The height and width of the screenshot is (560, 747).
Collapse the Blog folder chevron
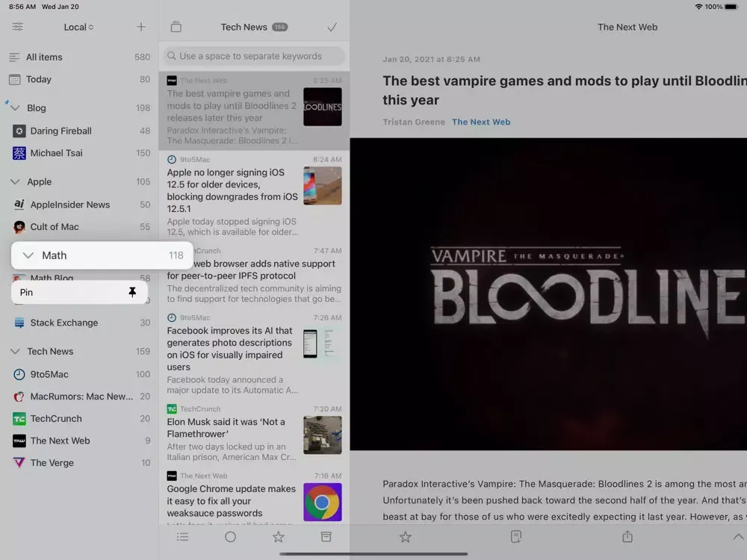click(x=15, y=108)
